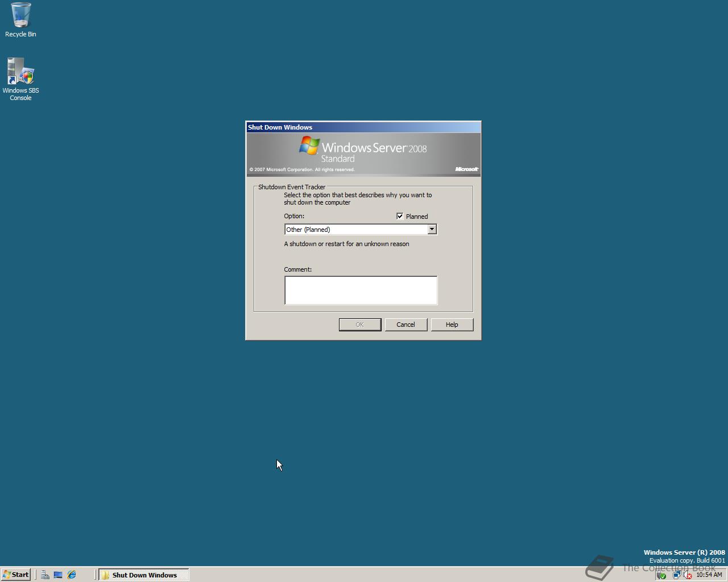Open the network connection tray icon
This screenshot has height=582, width=728.
coord(676,575)
